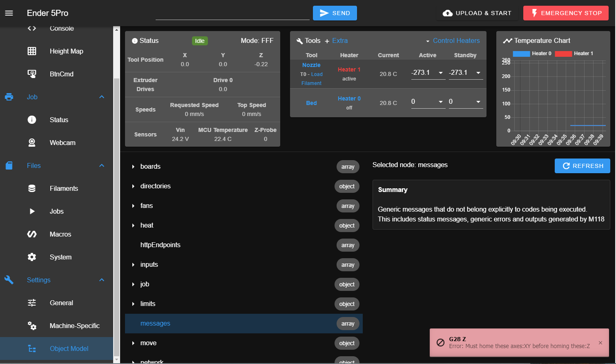
Task: Click the Status panel info icon
Action: [135, 41]
